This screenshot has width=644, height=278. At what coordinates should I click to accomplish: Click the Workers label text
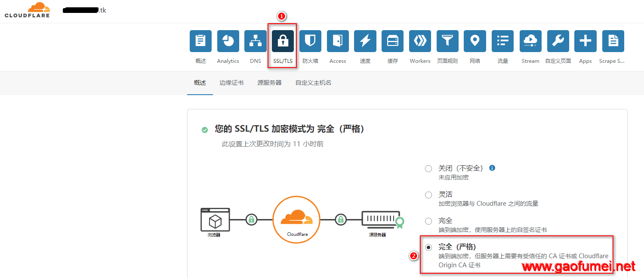(420, 61)
